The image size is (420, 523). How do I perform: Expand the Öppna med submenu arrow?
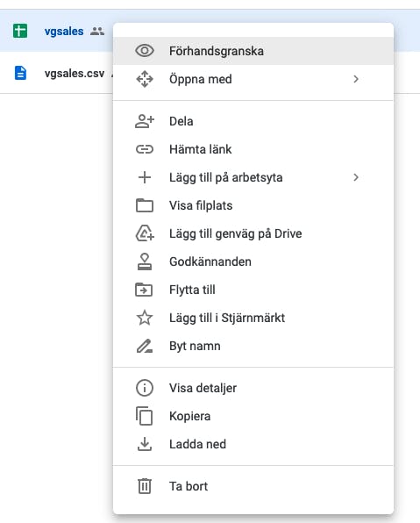tap(356, 79)
